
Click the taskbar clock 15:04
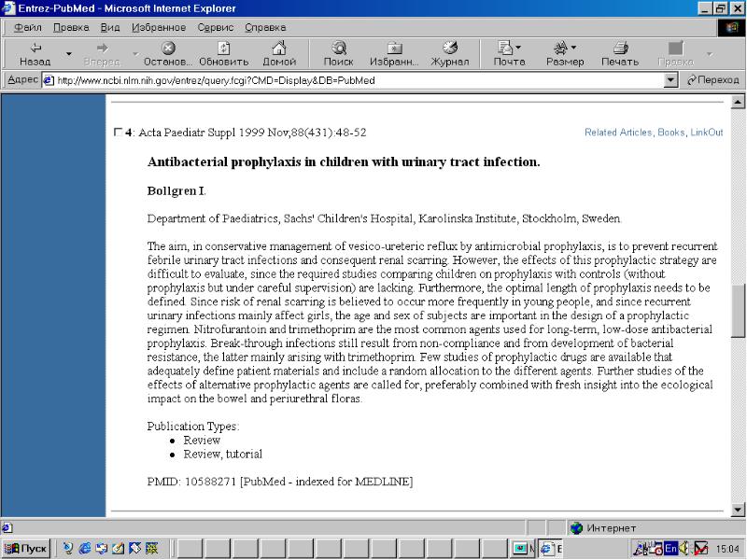click(727, 549)
